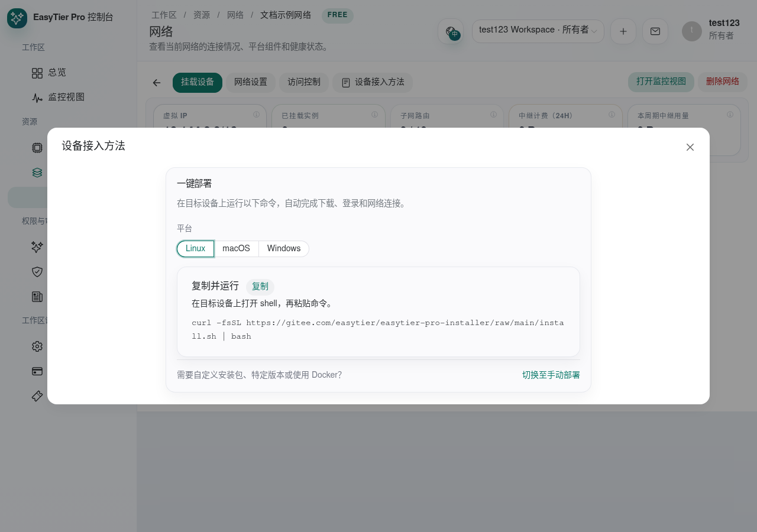The width and height of the screenshot is (757, 532).
Task: Click the info icon on 本周期中继用量 card
Action: click(730, 115)
